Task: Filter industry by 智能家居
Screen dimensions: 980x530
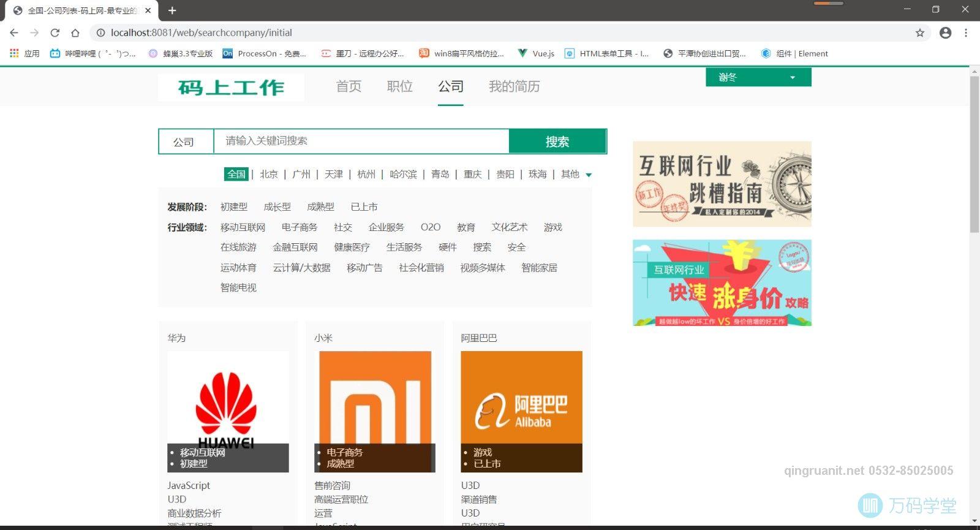Action: pos(539,268)
